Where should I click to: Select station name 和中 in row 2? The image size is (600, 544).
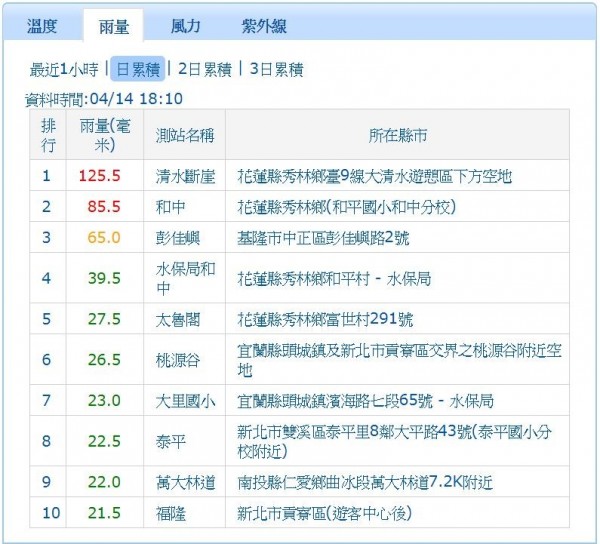coord(170,207)
